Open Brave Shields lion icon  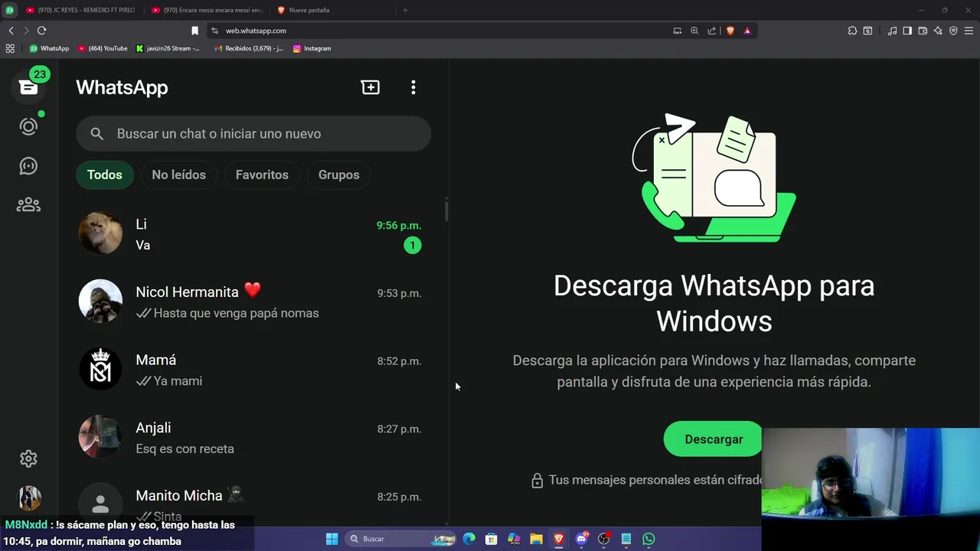click(730, 31)
